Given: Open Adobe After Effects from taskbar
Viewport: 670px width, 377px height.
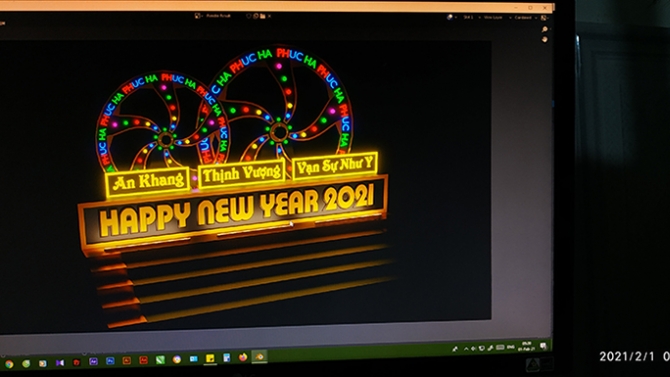Looking at the screenshot, I should coord(93,362).
